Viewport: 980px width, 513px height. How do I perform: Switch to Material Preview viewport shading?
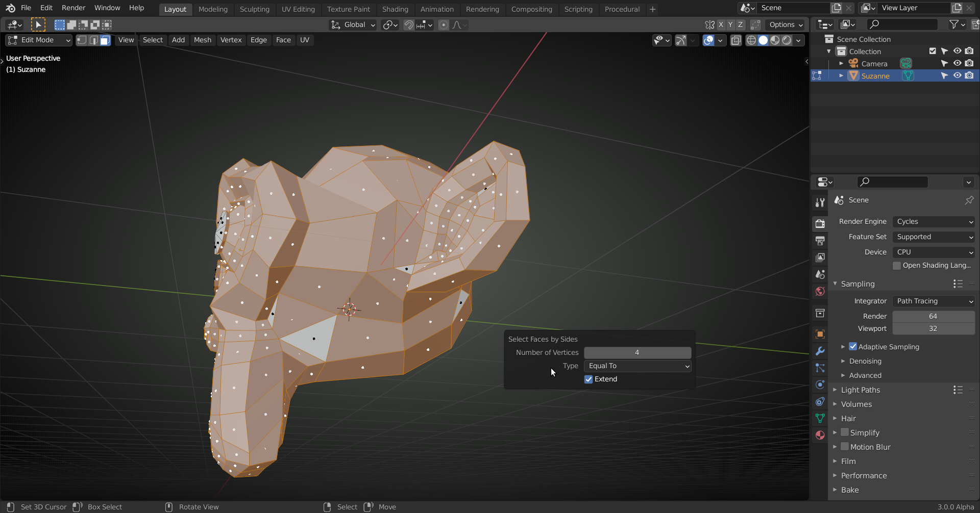[775, 40]
